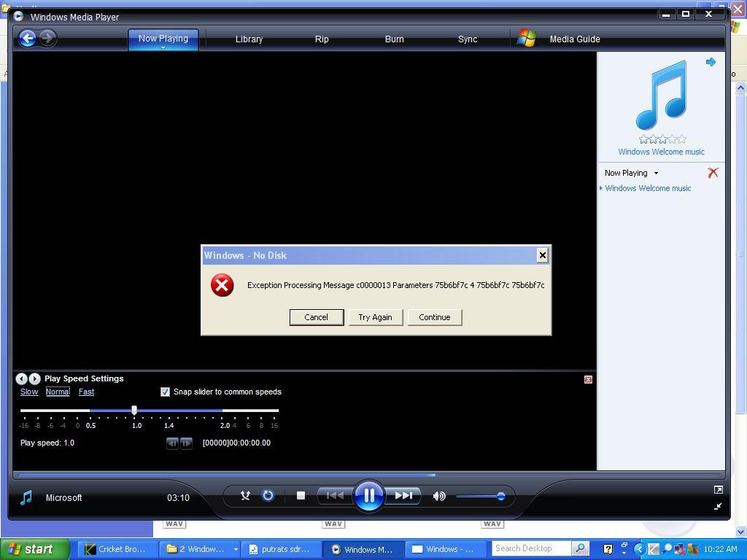Image resolution: width=747 pixels, height=560 pixels.
Task: Click the seek progress bar
Action: [368, 475]
